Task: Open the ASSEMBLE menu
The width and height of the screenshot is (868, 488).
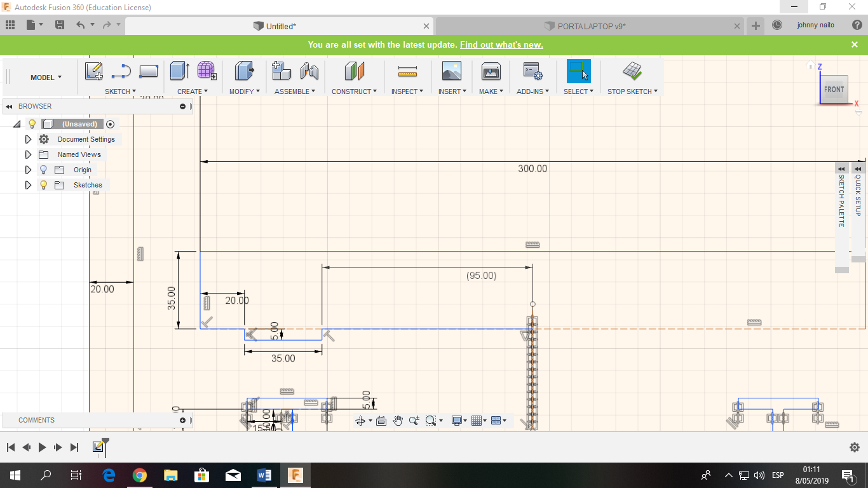Action: pyautogui.click(x=295, y=91)
